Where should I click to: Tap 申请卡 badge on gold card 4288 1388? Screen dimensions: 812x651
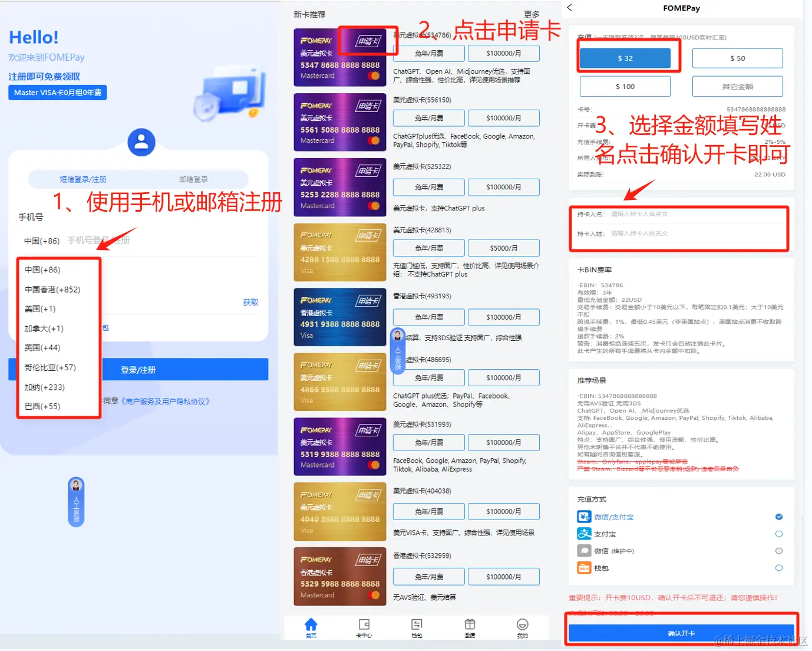click(368, 236)
